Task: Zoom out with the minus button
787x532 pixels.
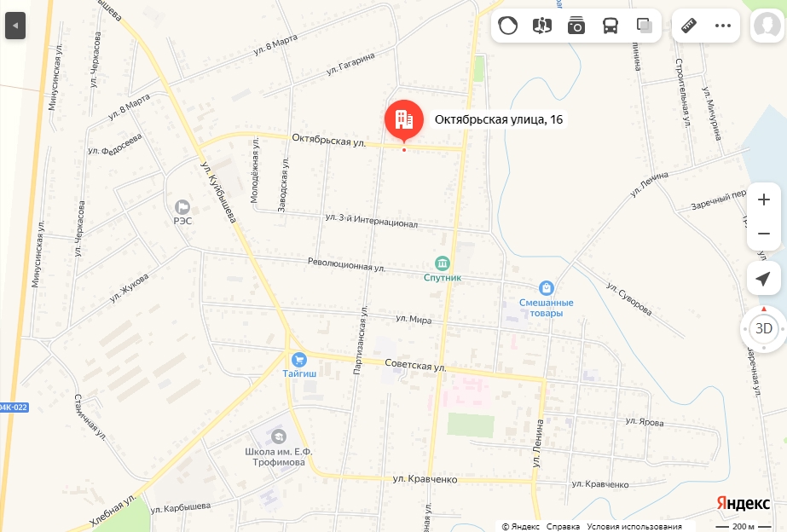Action: tap(763, 234)
